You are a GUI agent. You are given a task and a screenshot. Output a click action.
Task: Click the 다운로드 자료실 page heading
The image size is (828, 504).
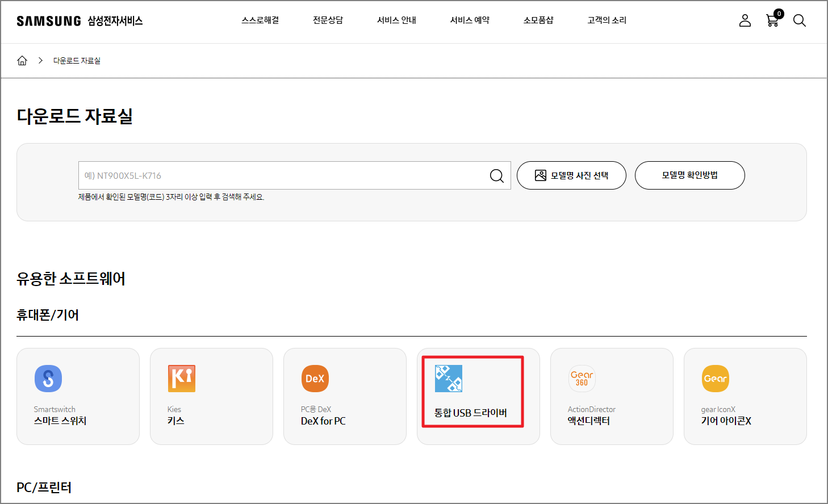pyautogui.click(x=75, y=116)
